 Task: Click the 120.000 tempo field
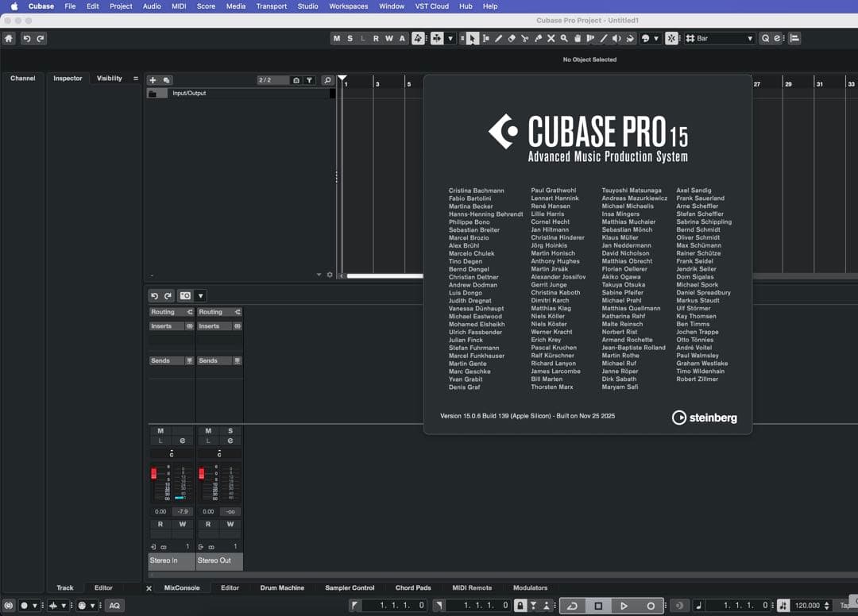click(x=806, y=606)
